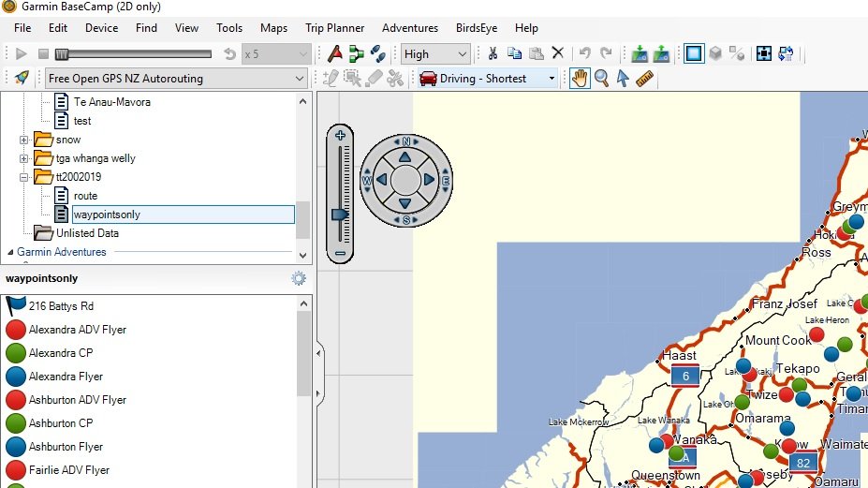Expand the snow folder
Viewport: 868px width, 488px height.
[x=23, y=140]
